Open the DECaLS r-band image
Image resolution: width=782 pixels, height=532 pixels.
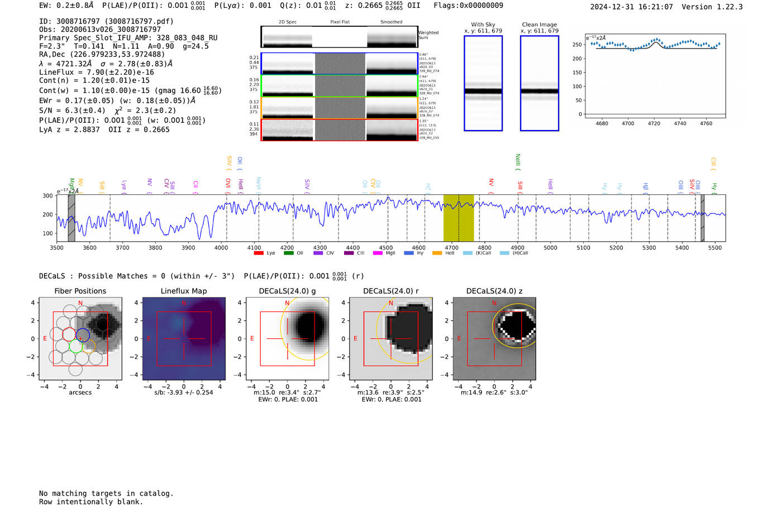point(391,338)
